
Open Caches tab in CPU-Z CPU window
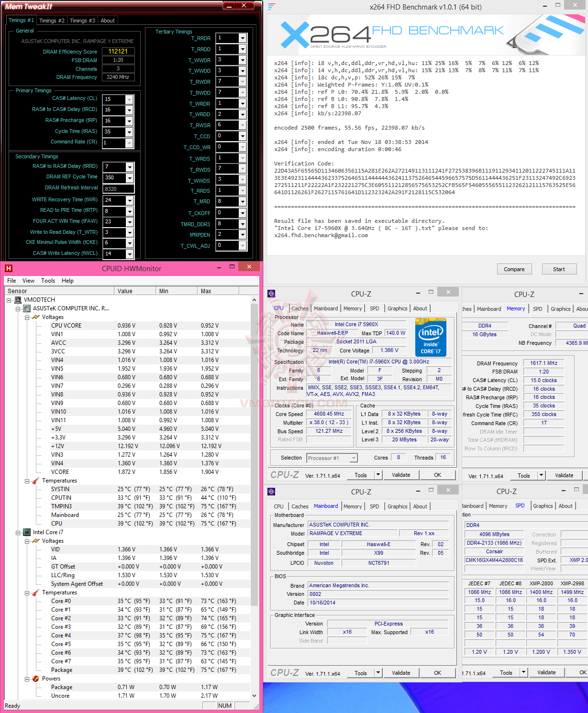(x=300, y=308)
